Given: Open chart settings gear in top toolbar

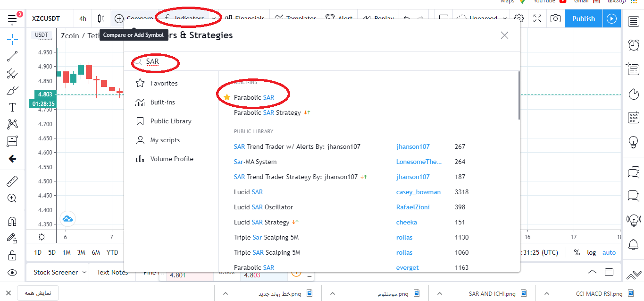Looking at the screenshot, I should tap(519, 19).
